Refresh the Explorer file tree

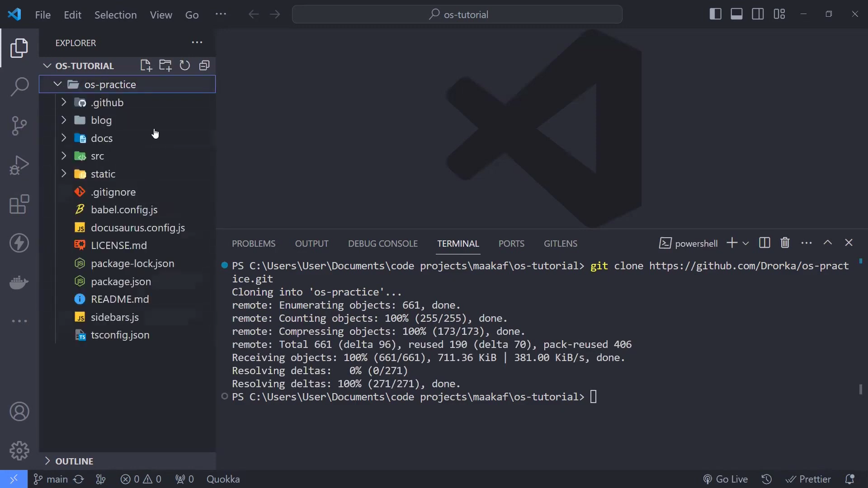(184, 66)
